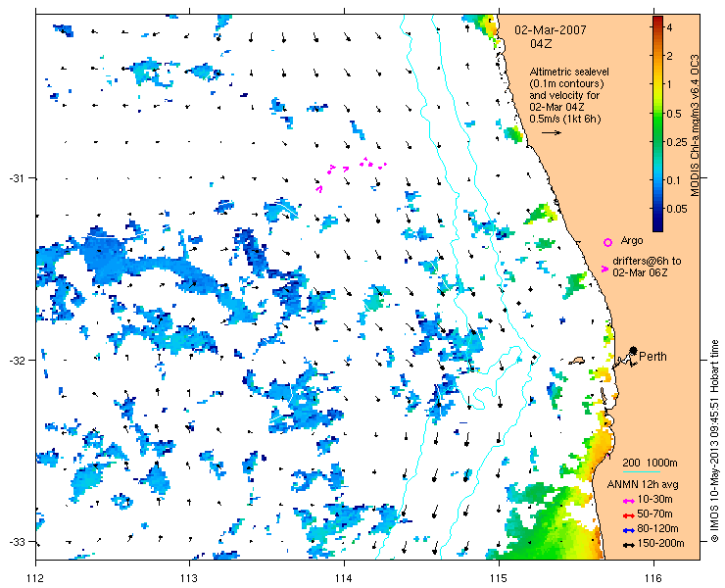
Task: Click the colorbar value 0.1
Action: (x=673, y=180)
